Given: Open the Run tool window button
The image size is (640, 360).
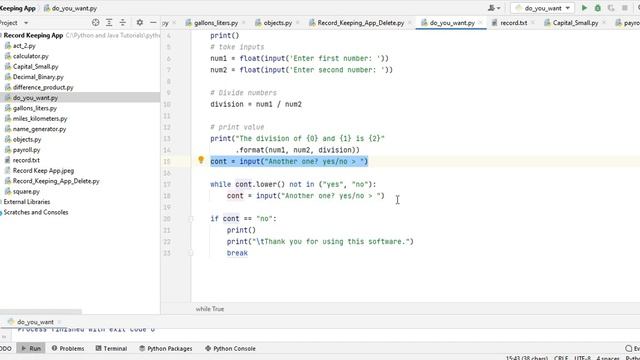Looking at the screenshot, I should tap(31, 348).
